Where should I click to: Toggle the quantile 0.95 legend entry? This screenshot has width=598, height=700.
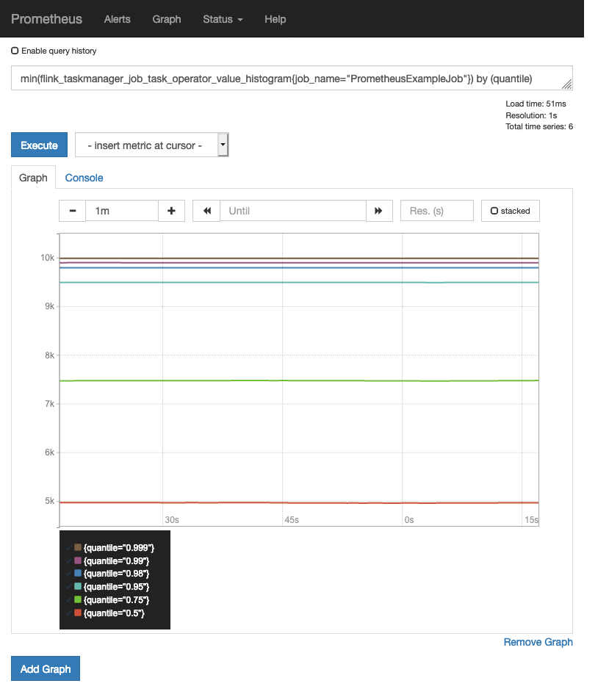point(116,587)
